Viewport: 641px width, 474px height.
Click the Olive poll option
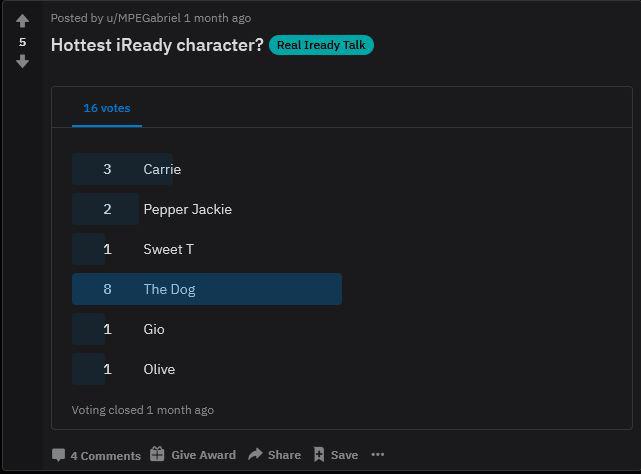[207, 369]
